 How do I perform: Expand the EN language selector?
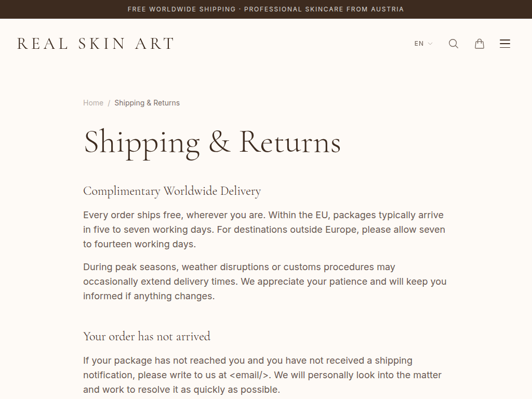click(419, 44)
